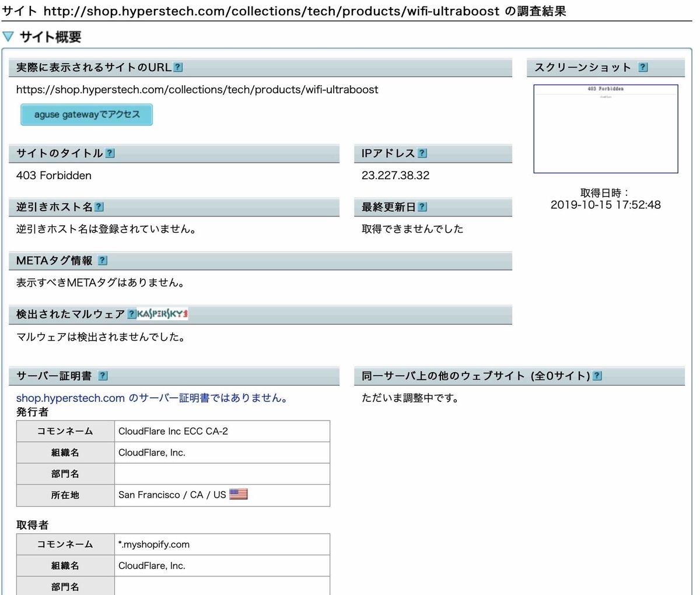Open help for METAタグ情報 section
Image resolution: width=700 pixels, height=595 pixels.
(x=102, y=260)
